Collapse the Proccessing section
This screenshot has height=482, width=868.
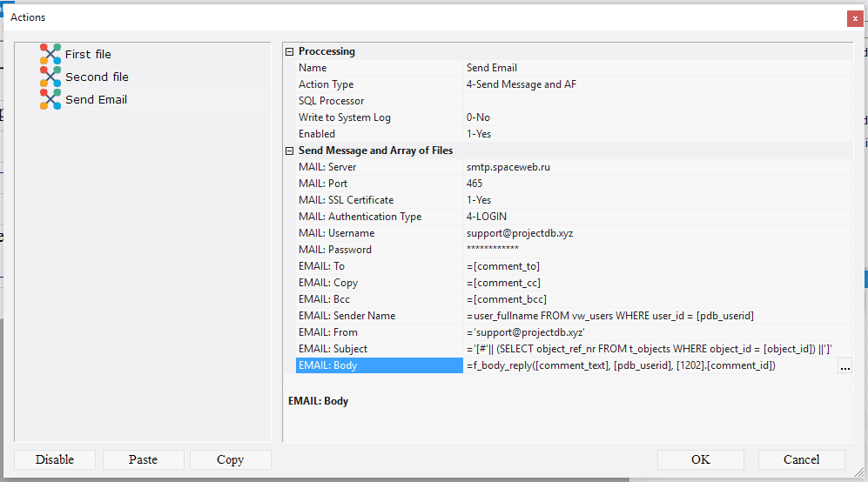[x=290, y=51]
